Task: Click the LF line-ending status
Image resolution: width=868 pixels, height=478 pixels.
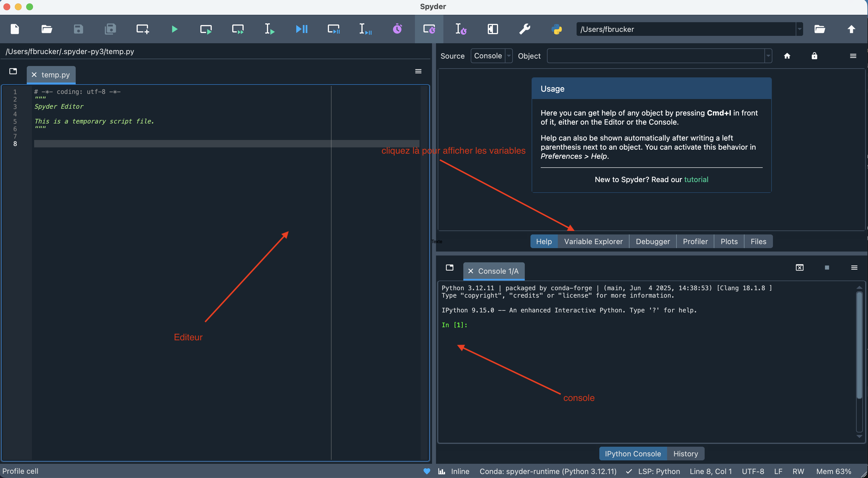Action: point(778,471)
